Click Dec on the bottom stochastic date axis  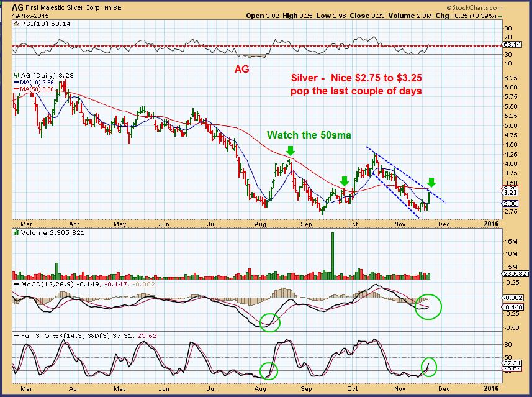[444, 389]
